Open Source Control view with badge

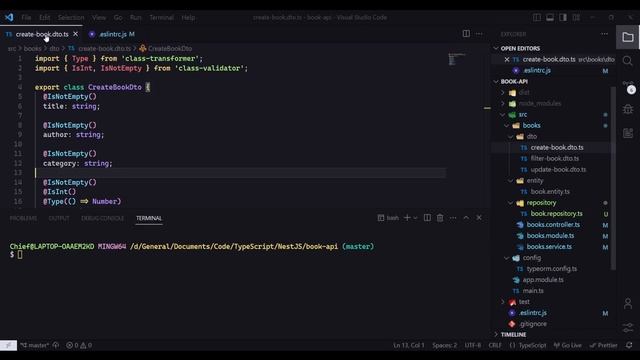tap(629, 87)
